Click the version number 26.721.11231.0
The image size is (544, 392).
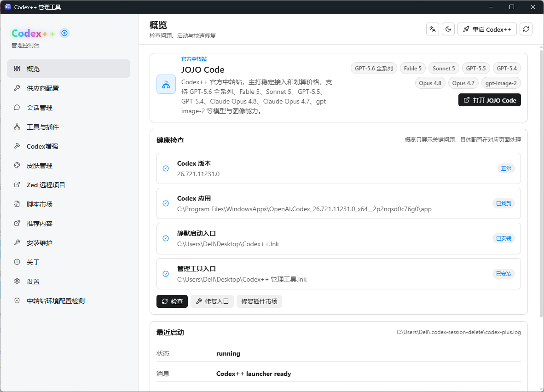pos(198,174)
